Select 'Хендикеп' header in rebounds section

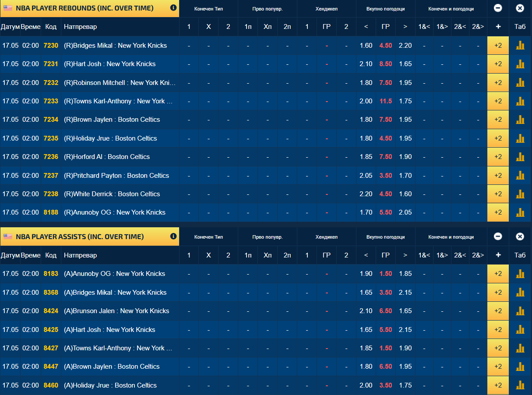[x=326, y=9]
